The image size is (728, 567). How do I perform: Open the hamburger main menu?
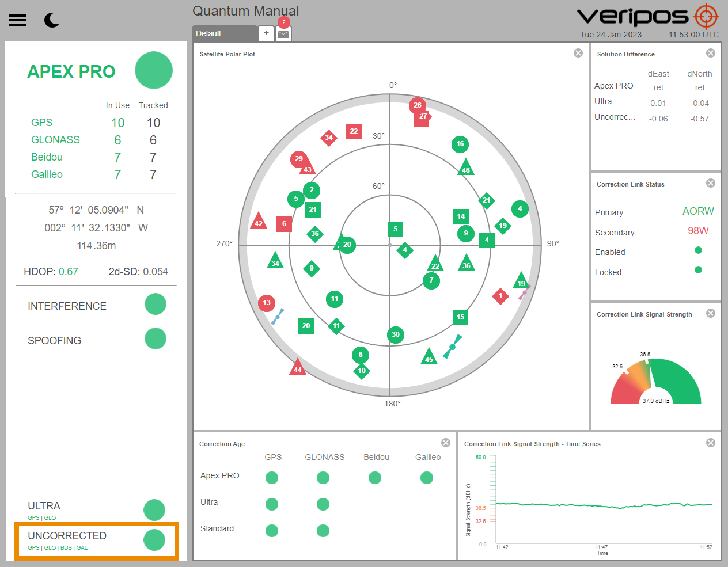17,21
